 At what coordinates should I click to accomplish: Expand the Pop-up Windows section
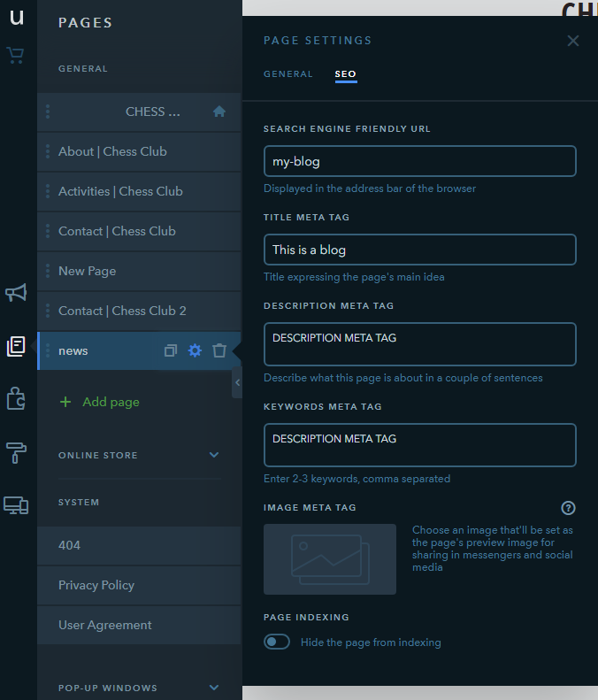coord(213,688)
